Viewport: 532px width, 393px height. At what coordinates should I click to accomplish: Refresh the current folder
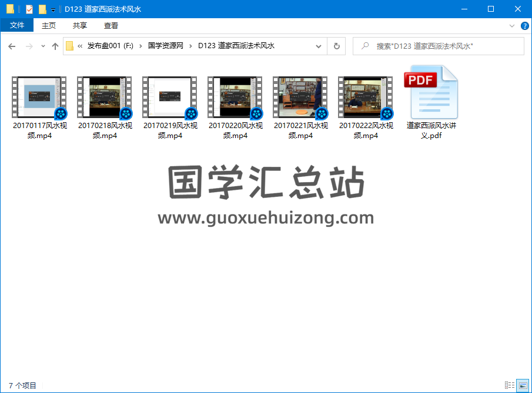(337, 46)
